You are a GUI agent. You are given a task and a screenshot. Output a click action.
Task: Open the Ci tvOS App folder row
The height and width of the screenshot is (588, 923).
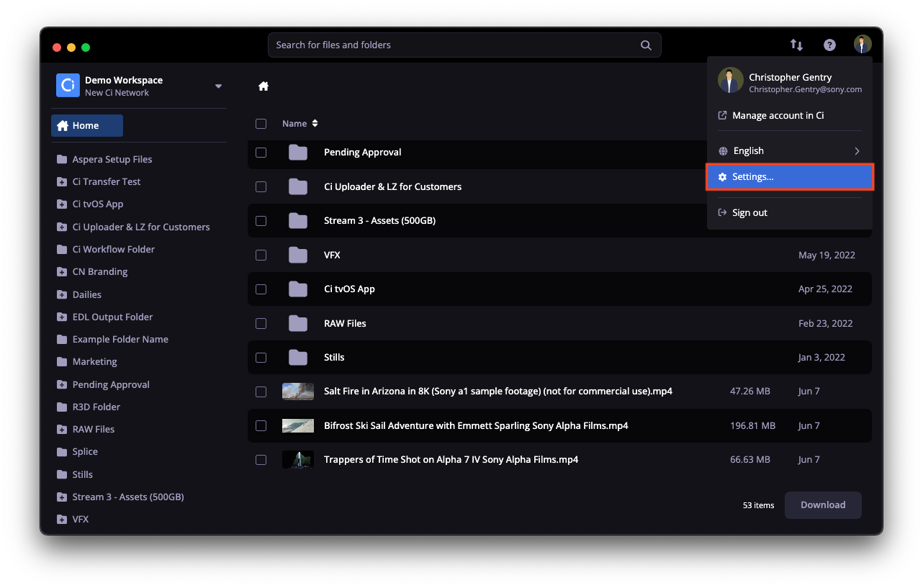tap(559, 289)
